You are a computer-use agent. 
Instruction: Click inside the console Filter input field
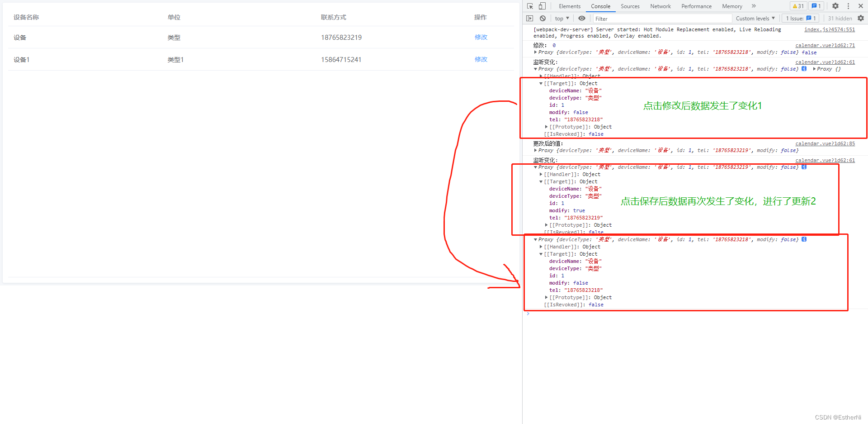660,18
